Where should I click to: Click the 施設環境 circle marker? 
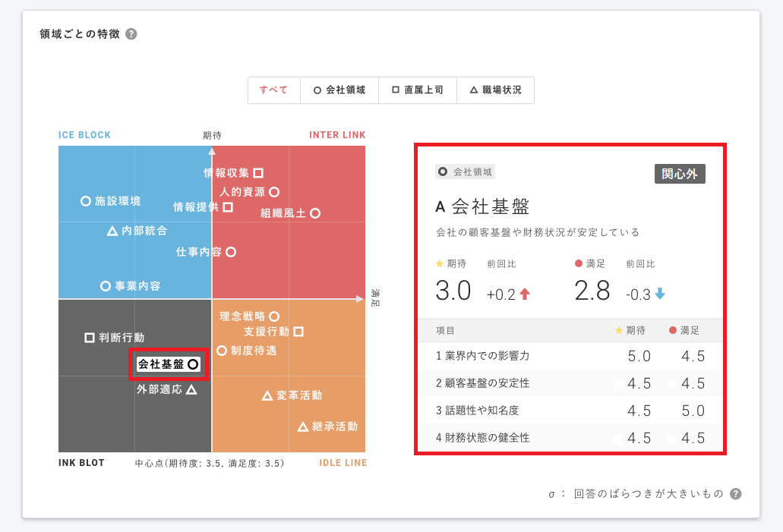tap(86, 201)
